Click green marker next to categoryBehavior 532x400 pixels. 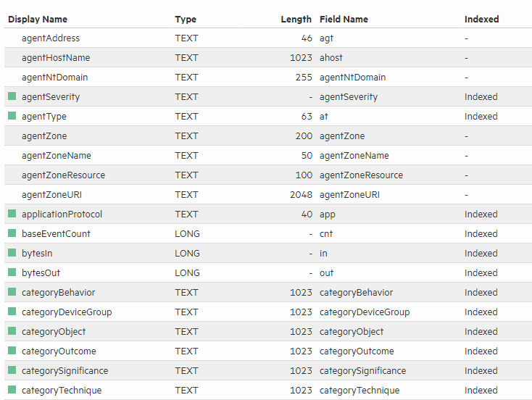coord(12,292)
